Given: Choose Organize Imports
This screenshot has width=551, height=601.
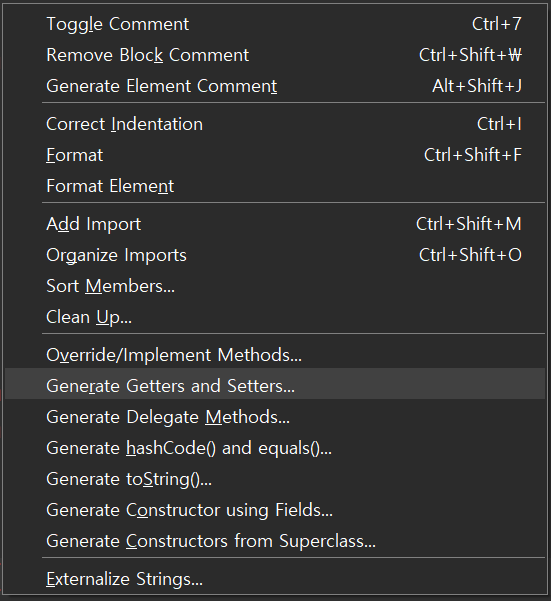Looking at the screenshot, I should pos(275,255).
